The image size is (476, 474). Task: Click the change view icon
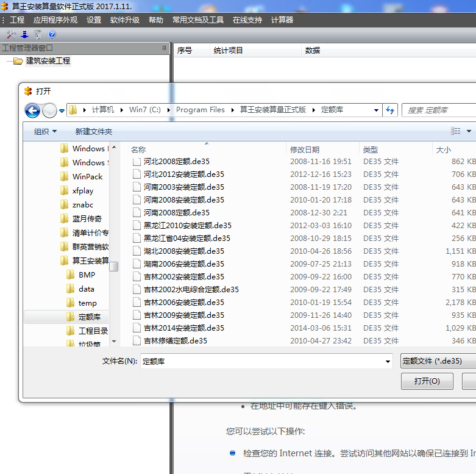455,131
